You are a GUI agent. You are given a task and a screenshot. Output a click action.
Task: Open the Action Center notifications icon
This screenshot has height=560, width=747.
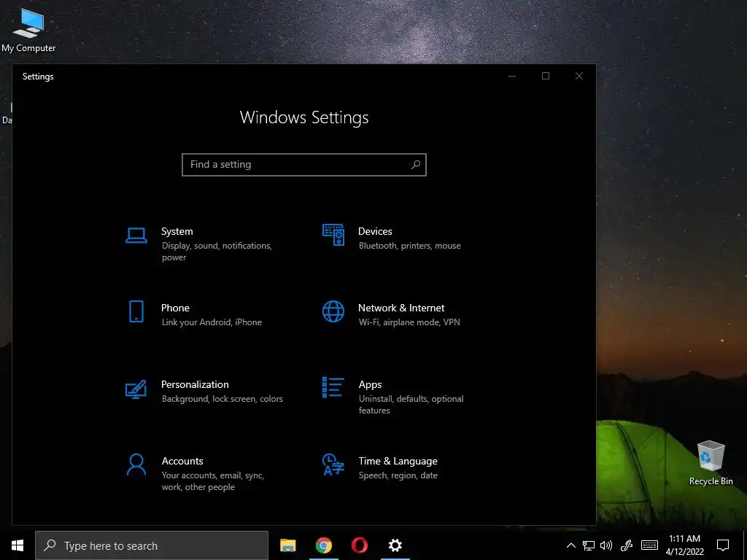coord(723,545)
